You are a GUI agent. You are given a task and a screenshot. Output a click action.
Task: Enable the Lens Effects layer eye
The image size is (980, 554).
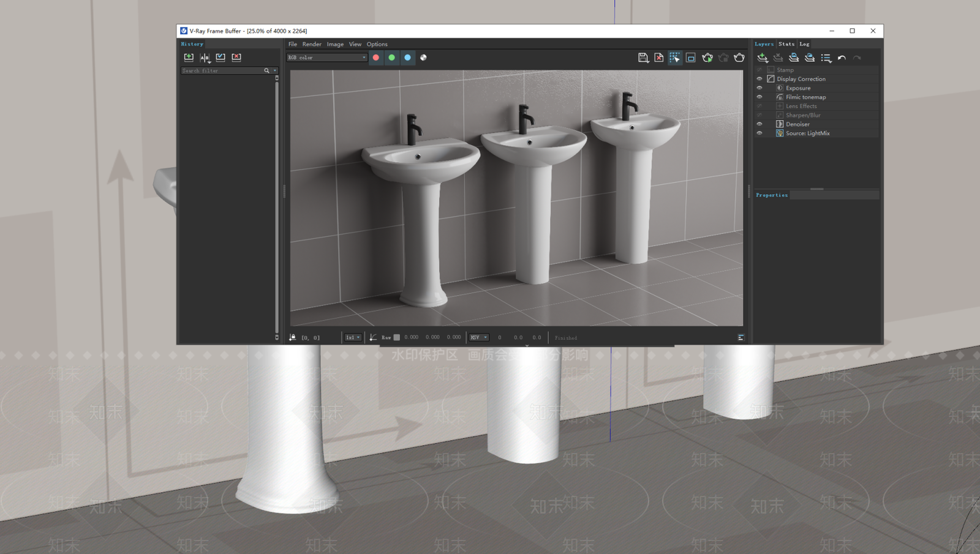759,106
